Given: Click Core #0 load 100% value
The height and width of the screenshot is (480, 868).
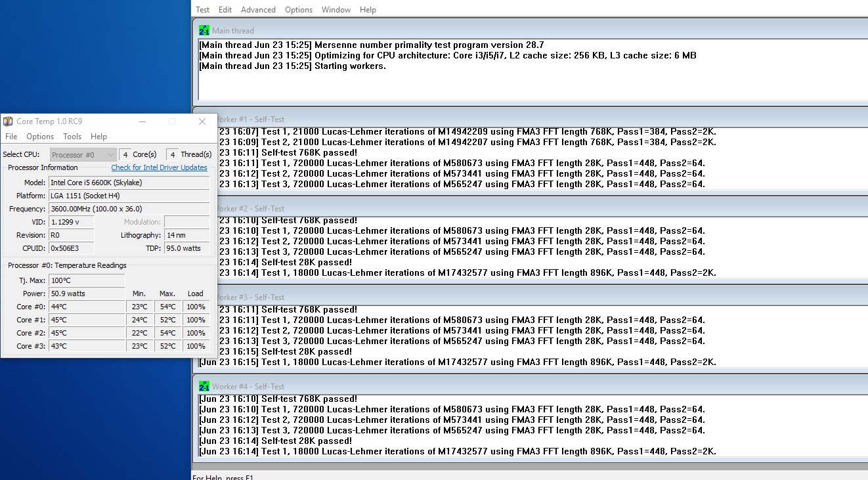Looking at the screenshot, I should coord(196,307).
